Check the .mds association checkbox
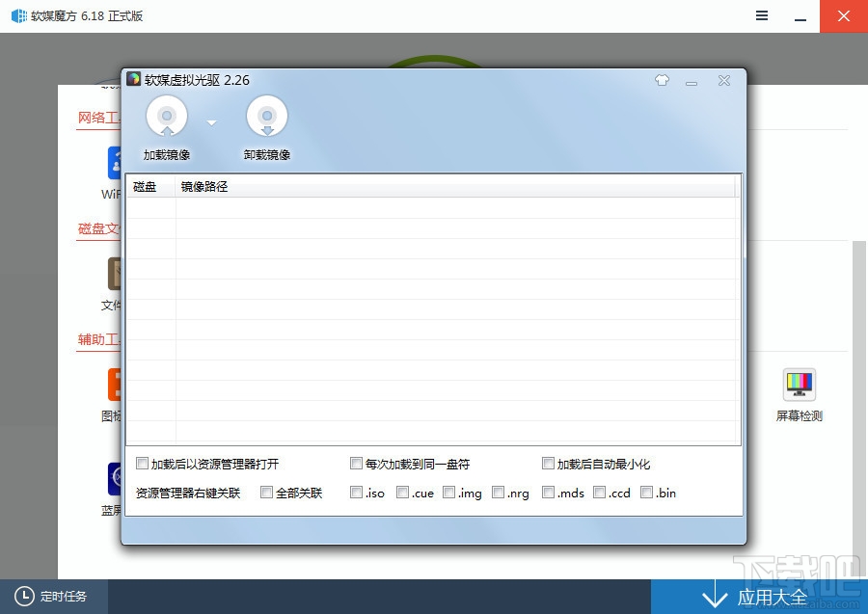 pyautogui.click(x=548, y=493)
